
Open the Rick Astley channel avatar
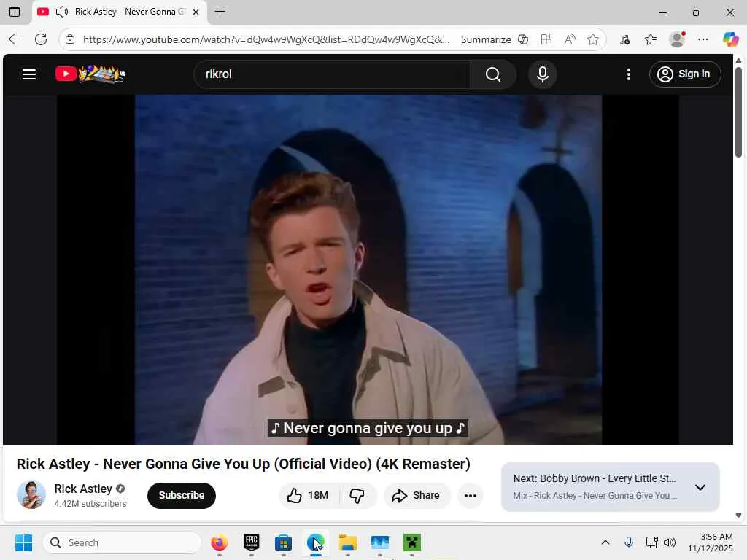tap(31, 495)
